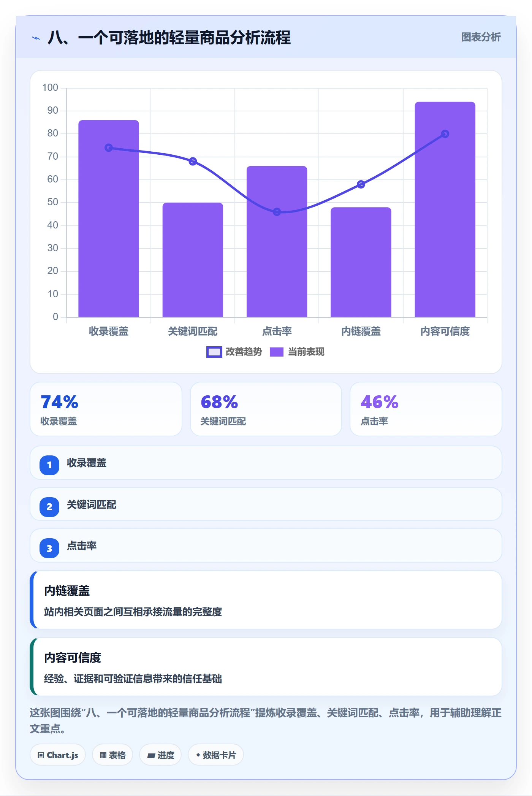Click the summary paragraph starting with 这张图围绕
532x796 pixels.
266,721
